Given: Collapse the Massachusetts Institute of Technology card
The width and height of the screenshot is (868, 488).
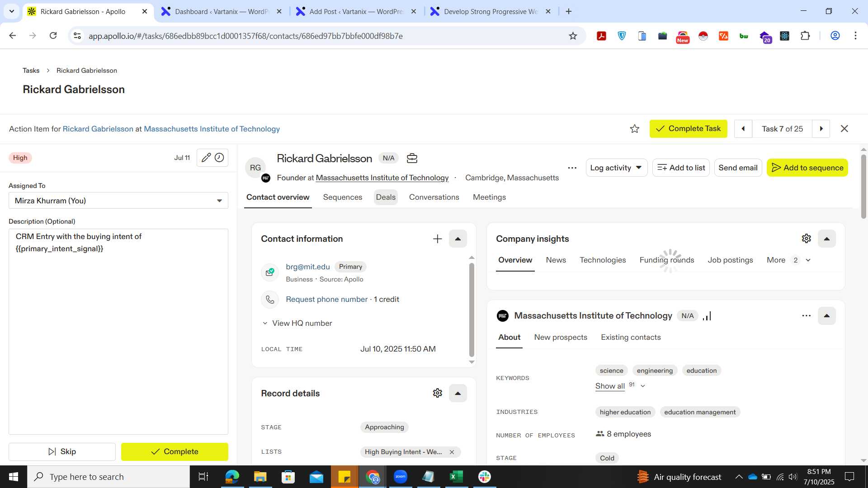Looking at the screenshot, I should [x=826, y=316].
